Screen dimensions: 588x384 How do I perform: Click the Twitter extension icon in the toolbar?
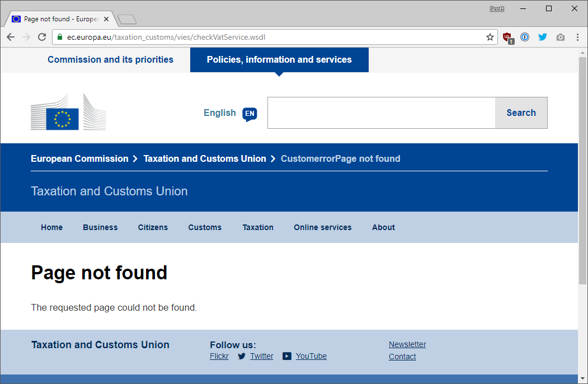542,37
